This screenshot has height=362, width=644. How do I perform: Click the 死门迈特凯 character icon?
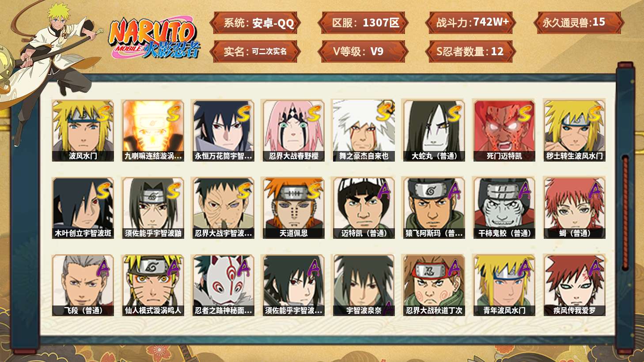[x=504, y=130]
